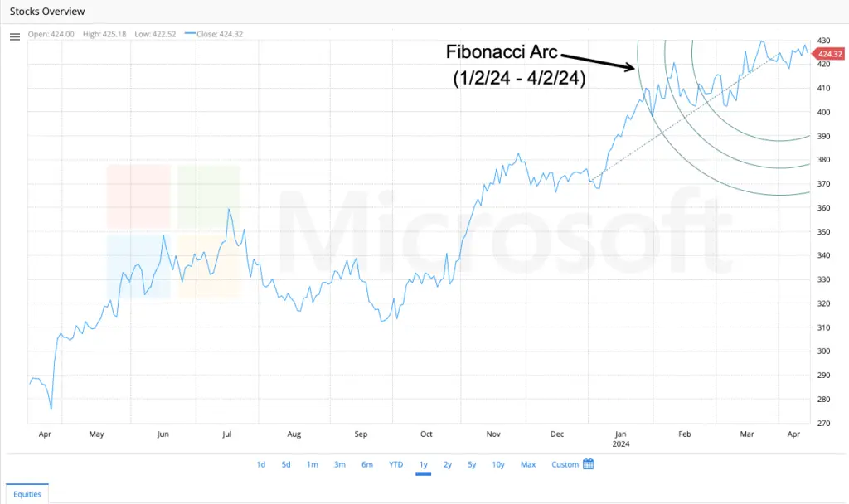Select the 5d time range
This screenshot has width=849, height=504.
point(285,464)
